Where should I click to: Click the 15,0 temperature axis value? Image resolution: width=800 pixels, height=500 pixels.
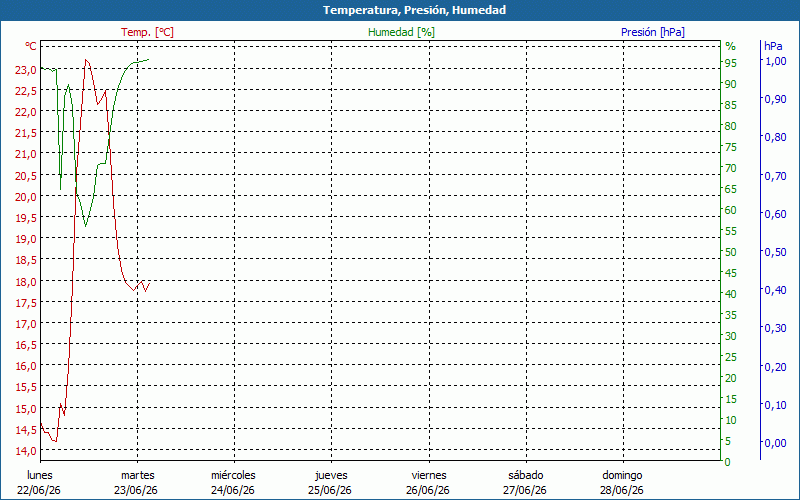click(x=26, y=409)
